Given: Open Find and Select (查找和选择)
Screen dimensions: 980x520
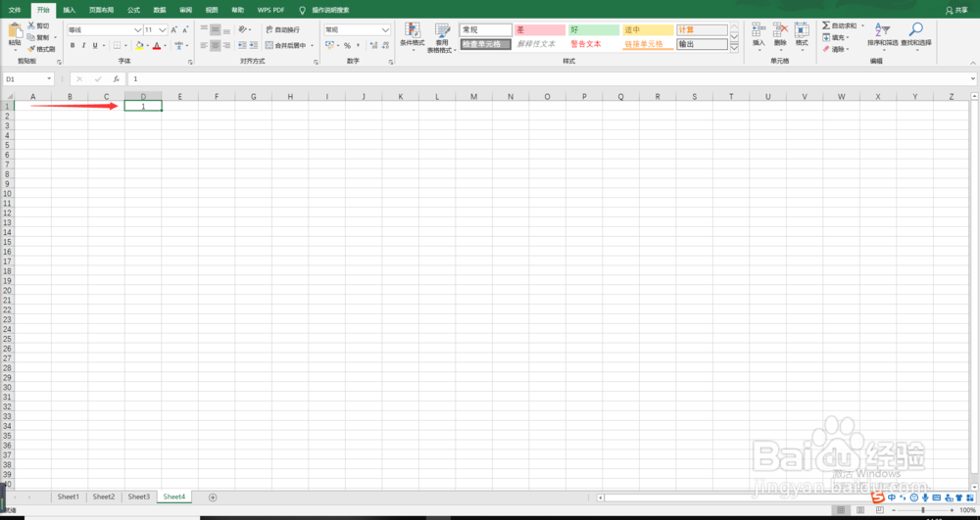Looking at the screenshot, I should click(x=915, y=37).
